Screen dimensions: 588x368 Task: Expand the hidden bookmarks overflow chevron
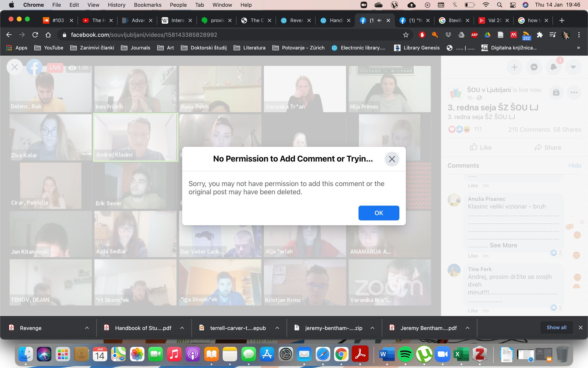coord(578,48)
